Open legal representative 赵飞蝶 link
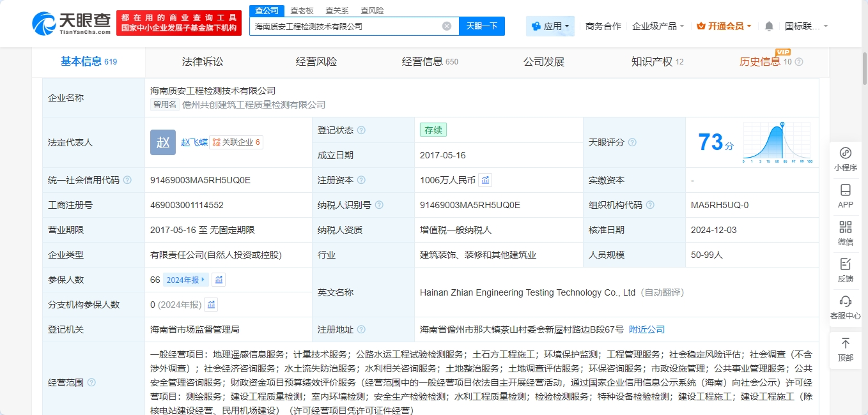 pyautogui.click(x=194, y=142)
